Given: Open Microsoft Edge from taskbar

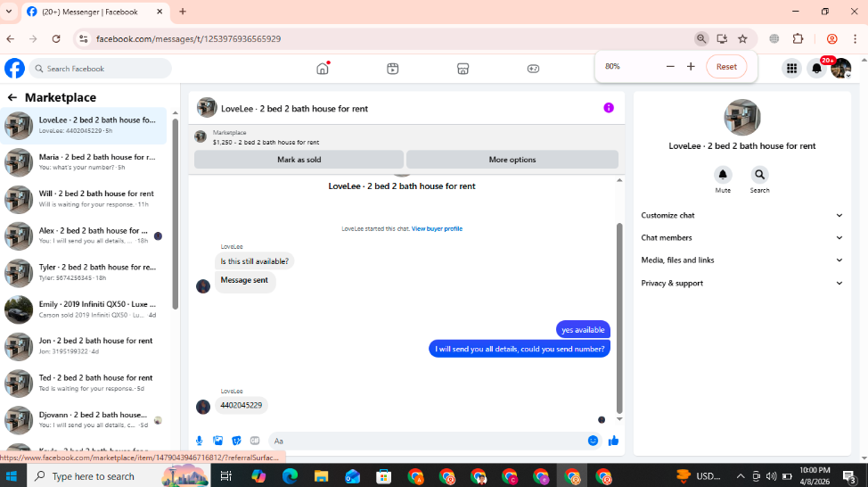Looking at the screenshot, I should tap(290, 476).
